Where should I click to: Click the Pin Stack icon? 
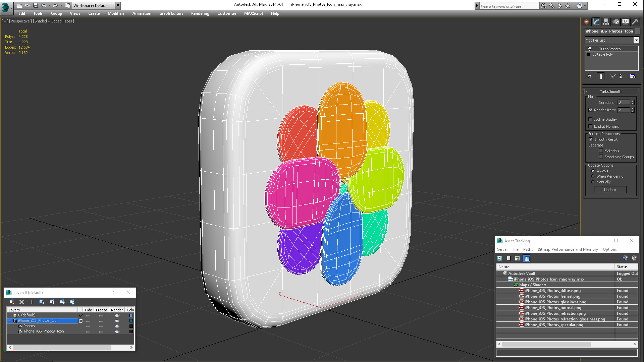[x=589, y=76]
